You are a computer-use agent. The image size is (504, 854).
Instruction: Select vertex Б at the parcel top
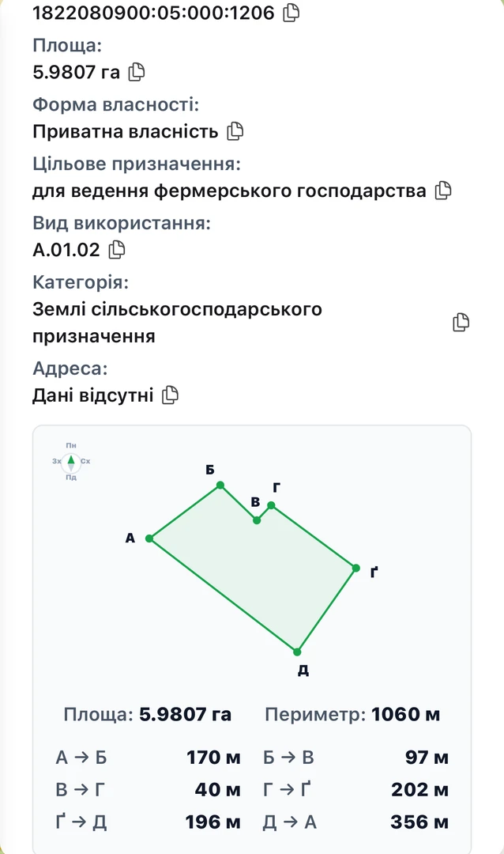click(220, 485)
